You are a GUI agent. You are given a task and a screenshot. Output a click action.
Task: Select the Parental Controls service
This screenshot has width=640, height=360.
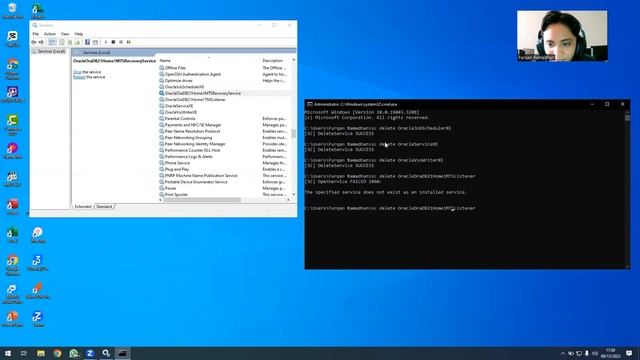click(224, 118)
